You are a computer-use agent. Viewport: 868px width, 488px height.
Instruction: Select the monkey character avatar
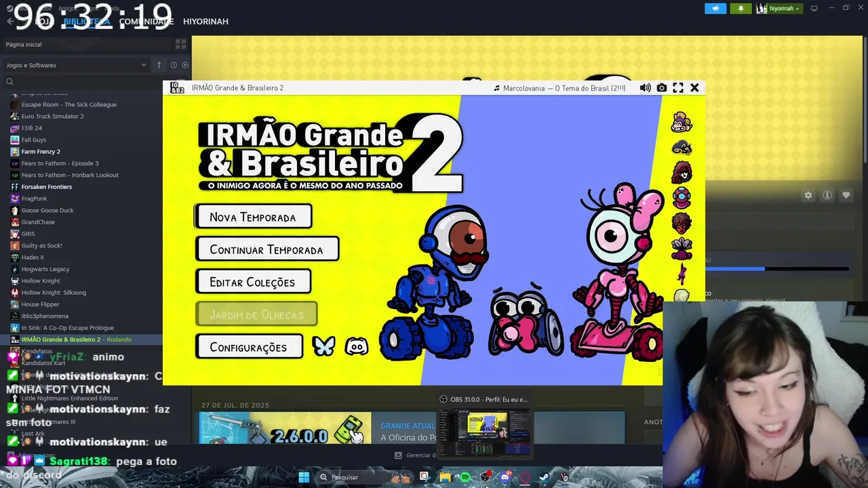682,123
